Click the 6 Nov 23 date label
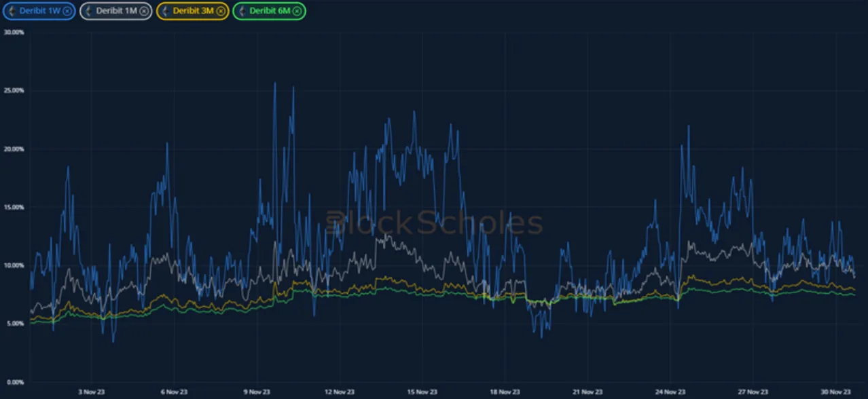 coord(174,392)
